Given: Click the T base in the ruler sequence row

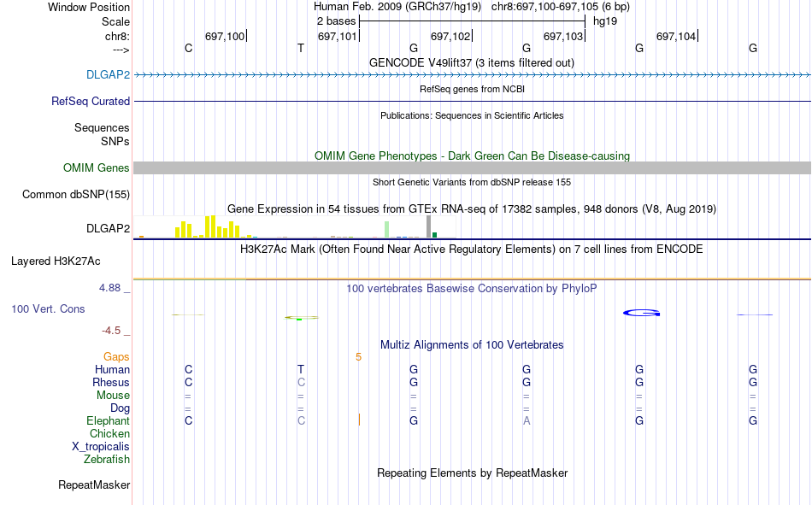Looking at the screenshot, I should point(300,48).
